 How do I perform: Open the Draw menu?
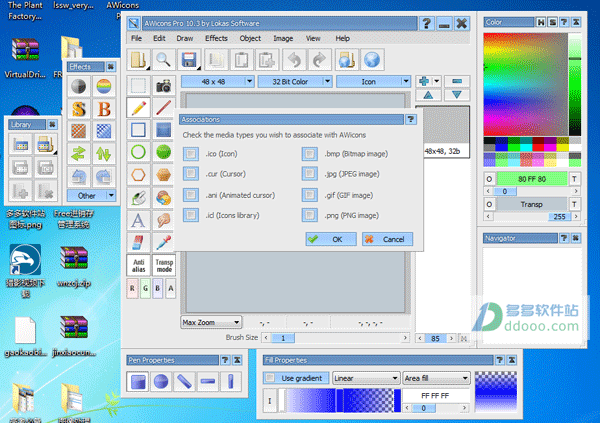click(185, 38)
